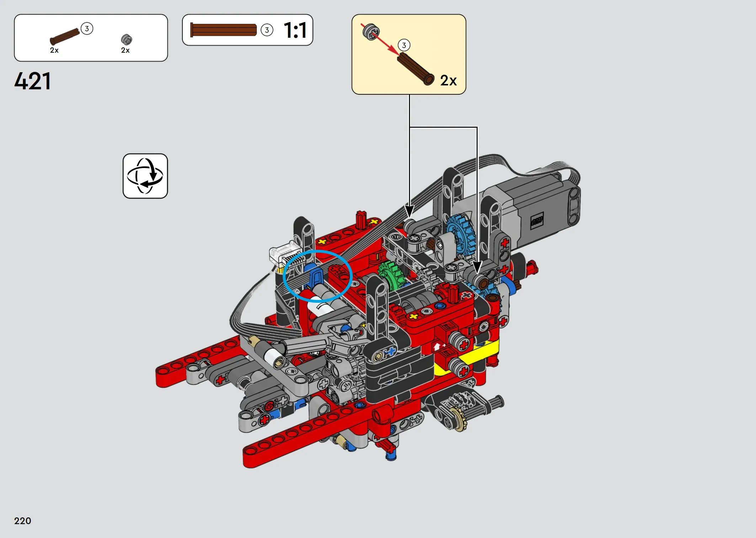Screen dimensions: 756x538
Task: Click the '2x' label under the gray bush
Action: (126, 51)
